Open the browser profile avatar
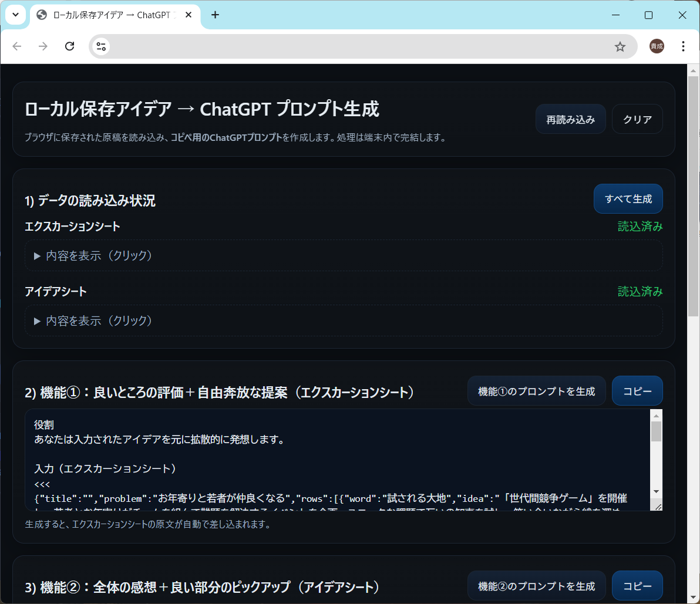 pos(657,46)
